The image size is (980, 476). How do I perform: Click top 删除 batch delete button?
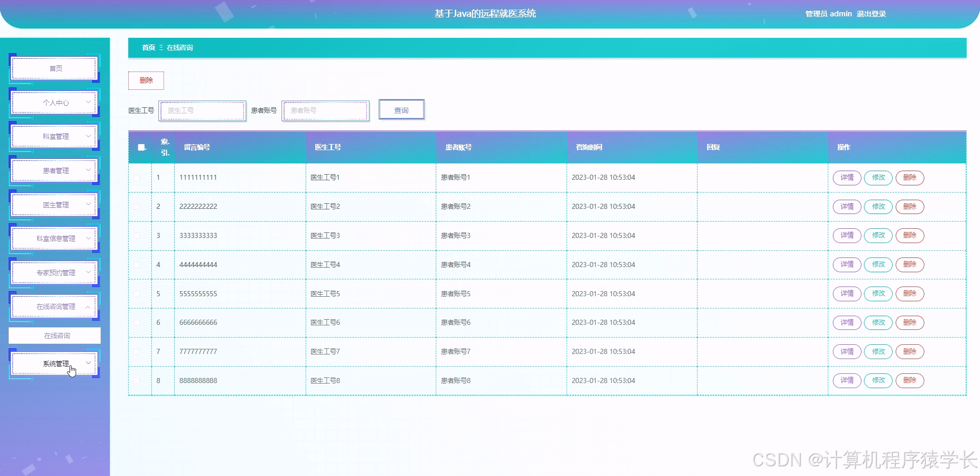click(x=146, y=81)
